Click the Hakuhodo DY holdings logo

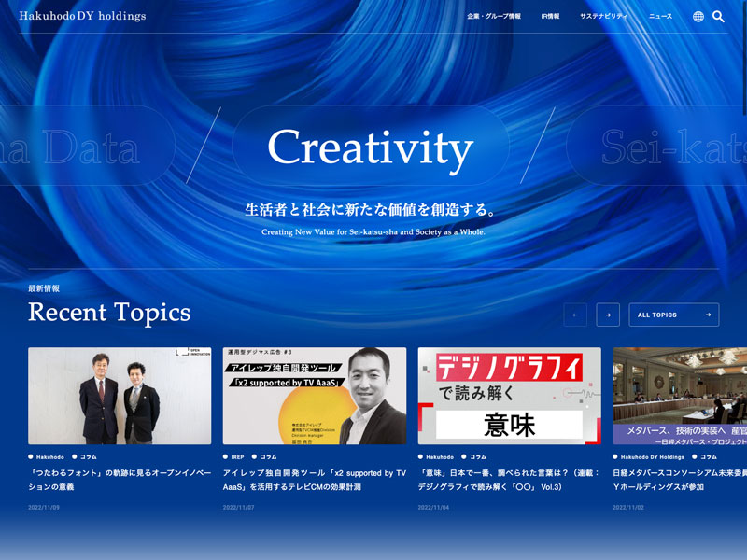(x=82, y=16)
